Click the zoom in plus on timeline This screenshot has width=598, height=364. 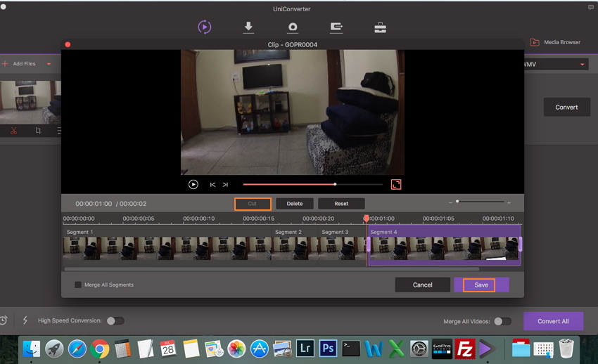[x=509, y=202]
